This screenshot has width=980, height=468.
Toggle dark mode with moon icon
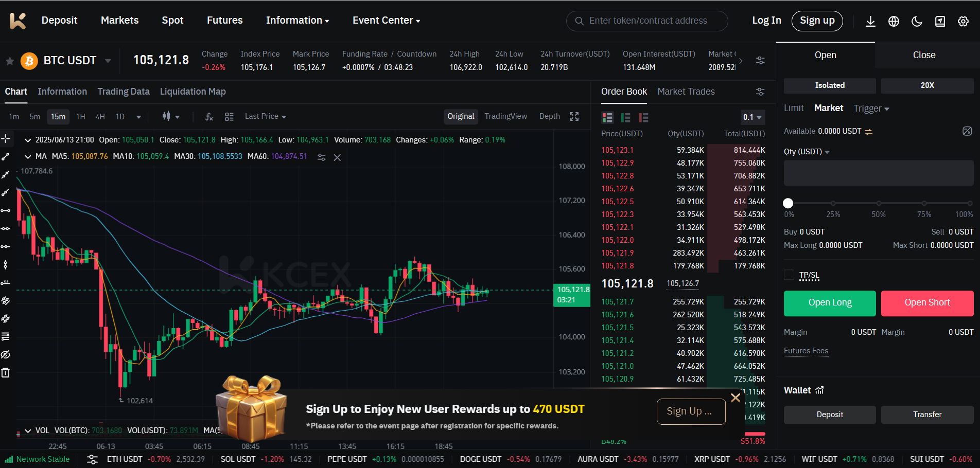tap(917, 21)
